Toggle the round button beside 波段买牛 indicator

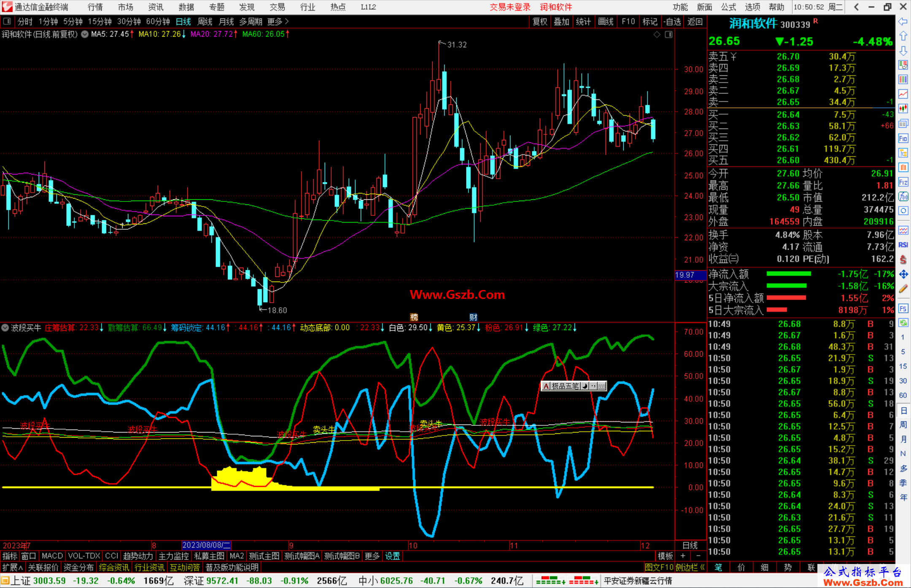coord(5,328)
